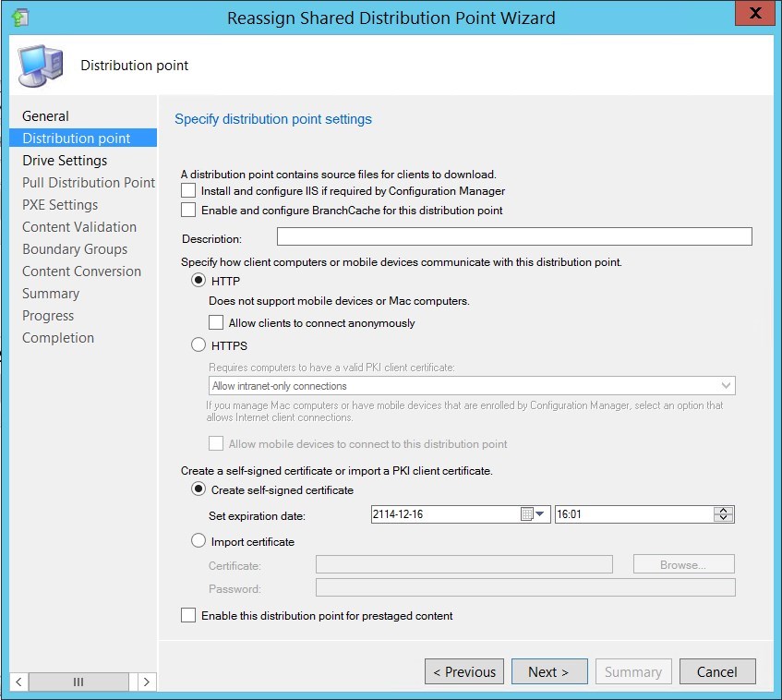The height and width of the screenshot is (700, 782).
Task: Enable this distribution point for prestaged content
Action: click(188, 615)
